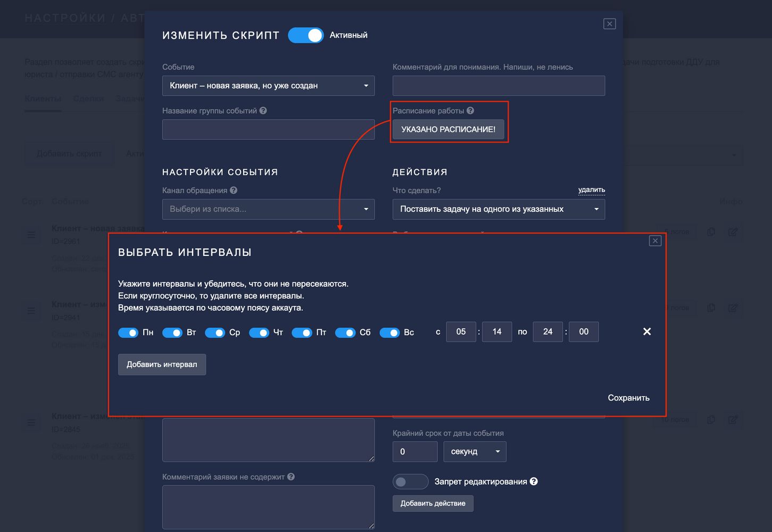The width and height of the screenshot is (772, 532).
Task: Switch to the "Клиенты" tab
Action: (x=43, y=98)
